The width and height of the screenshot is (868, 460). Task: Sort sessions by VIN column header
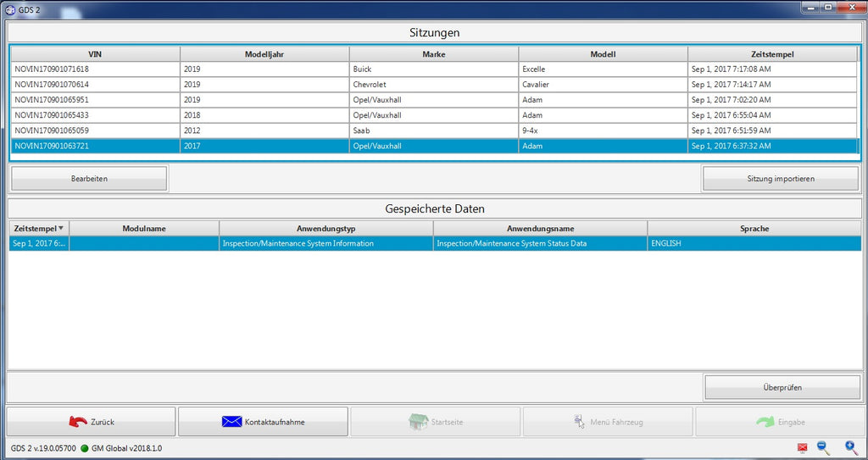95,54
